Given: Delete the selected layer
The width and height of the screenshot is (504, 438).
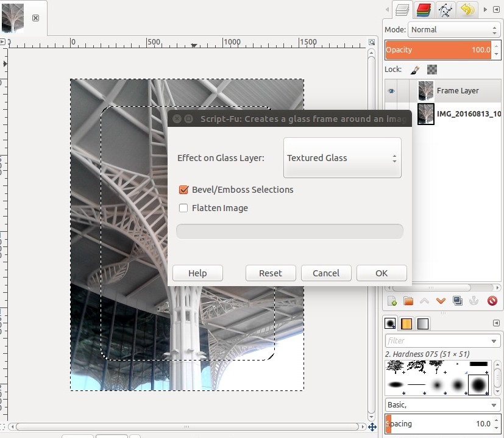Looking at the screenshot, I should coord(492,301).
